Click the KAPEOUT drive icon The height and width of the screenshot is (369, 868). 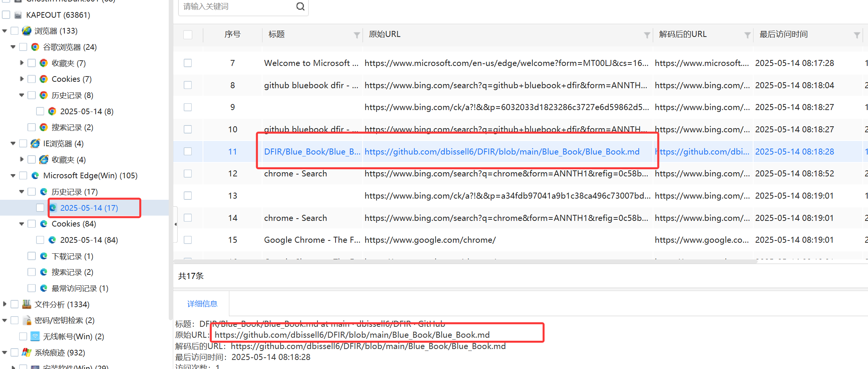(18, 15)
